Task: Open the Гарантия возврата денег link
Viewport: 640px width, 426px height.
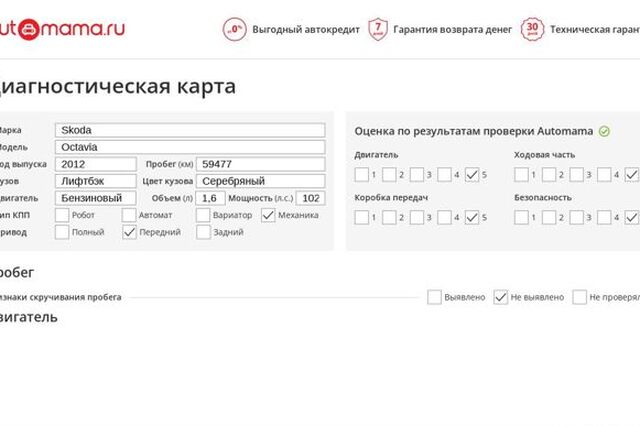Action: point(453,30)
